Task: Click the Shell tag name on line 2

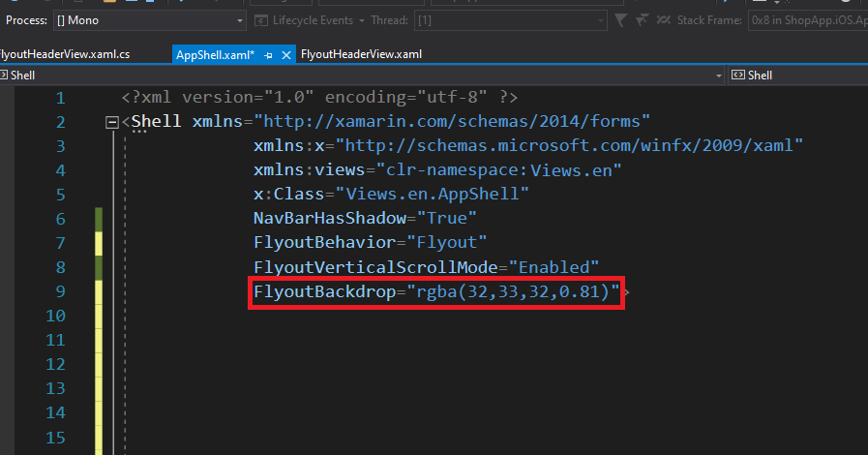Action: pos(156,122)
